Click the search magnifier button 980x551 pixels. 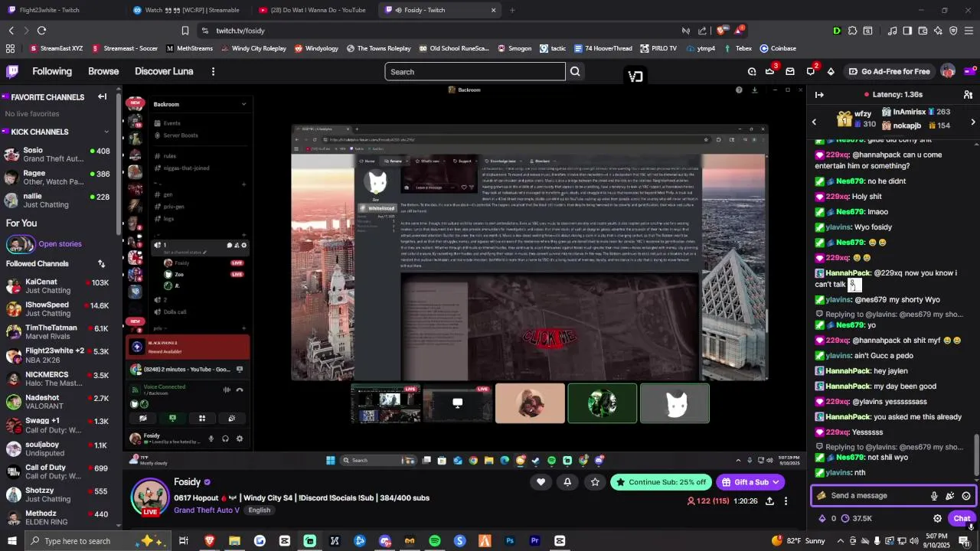click(575, 71)
